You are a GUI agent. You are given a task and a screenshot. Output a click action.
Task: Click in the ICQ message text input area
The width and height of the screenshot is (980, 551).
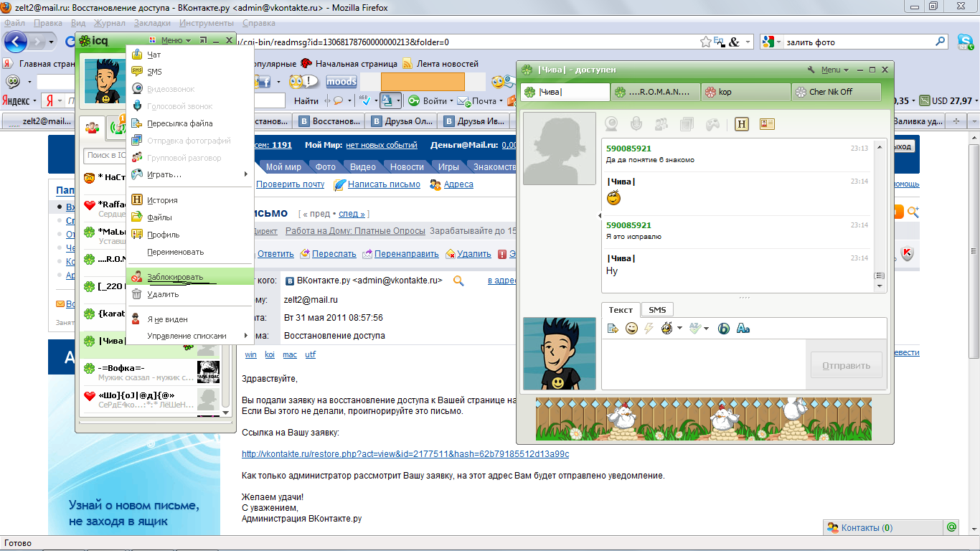tap(705, 364)
